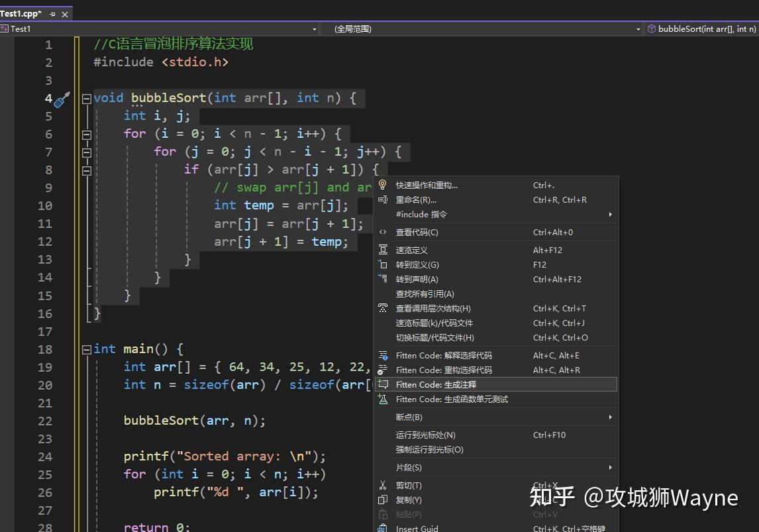Click the screwdriver quick-fix icon on line 4

(x=63, y=98)
